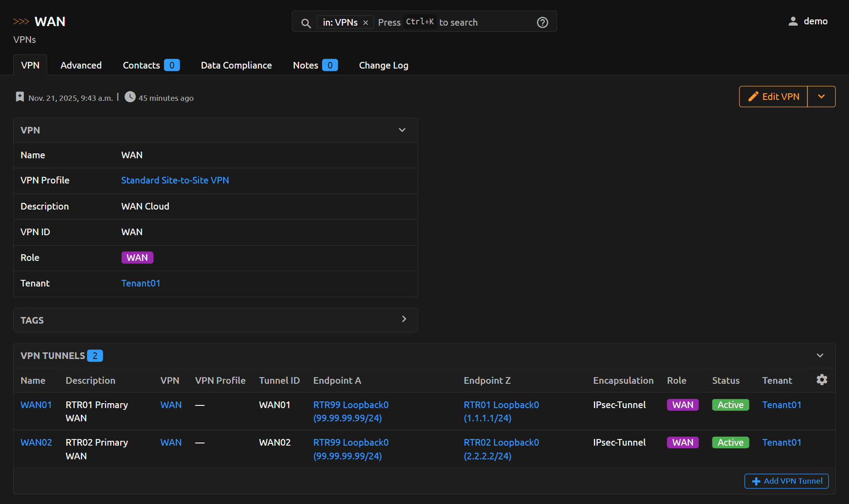Remove the in: VPNs search filter chip
Screen dimensions: 849x504
pyautogui.click(x=366, y=22)
